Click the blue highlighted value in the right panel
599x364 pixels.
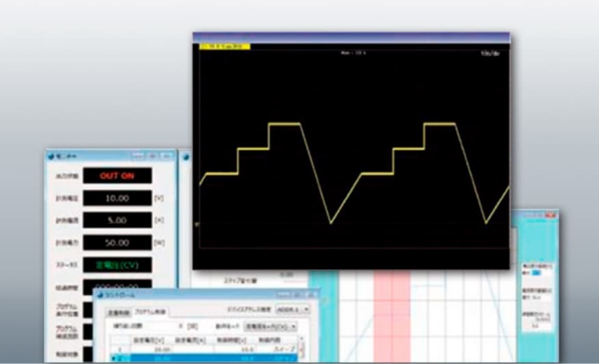pos(537,272)
